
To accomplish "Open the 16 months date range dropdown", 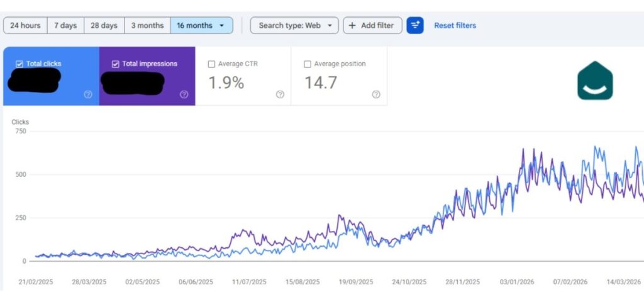I will (201, 25).
